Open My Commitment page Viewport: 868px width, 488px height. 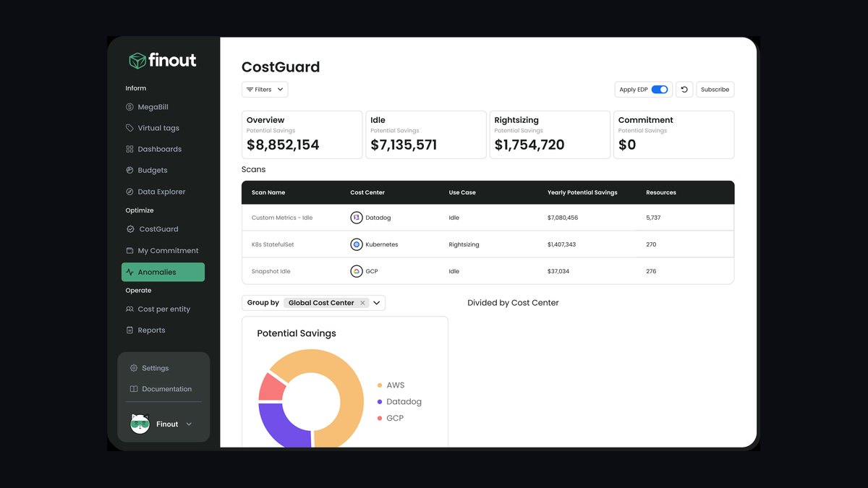[x=163, y=251]
